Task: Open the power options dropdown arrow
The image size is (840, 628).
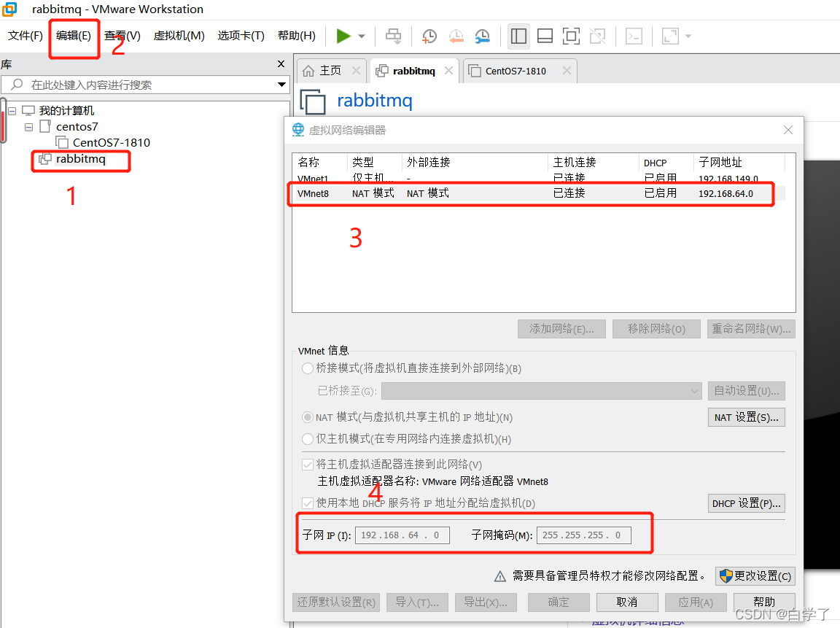Action: [362, 36]
